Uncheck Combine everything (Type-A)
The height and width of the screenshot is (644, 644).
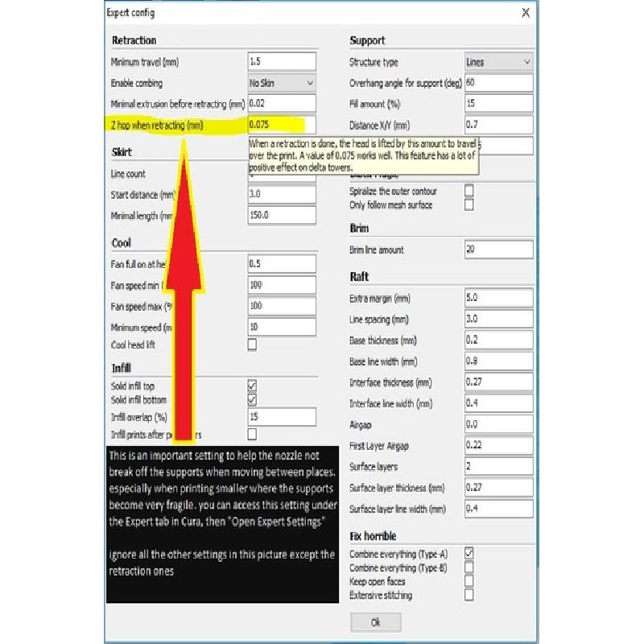coord(469,553)
